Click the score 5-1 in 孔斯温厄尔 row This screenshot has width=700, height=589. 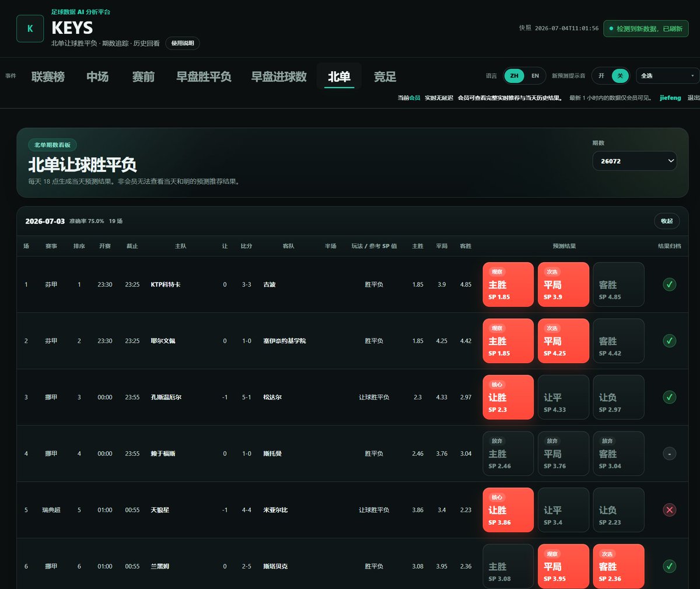click(247, 397)
